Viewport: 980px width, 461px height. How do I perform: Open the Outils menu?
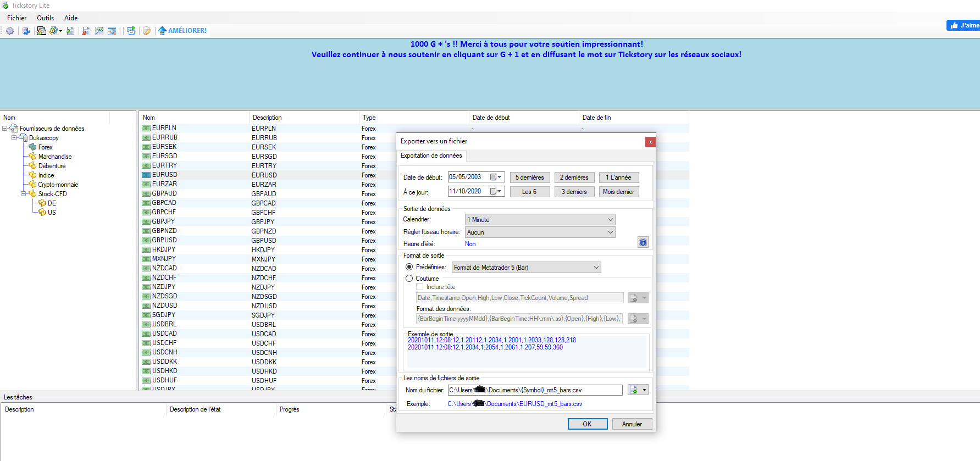coord(45,18)
